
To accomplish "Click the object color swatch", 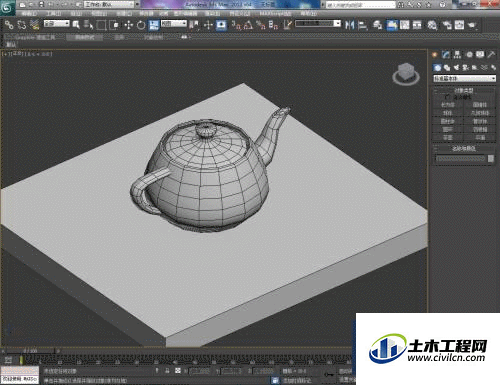I will (491, 159).
